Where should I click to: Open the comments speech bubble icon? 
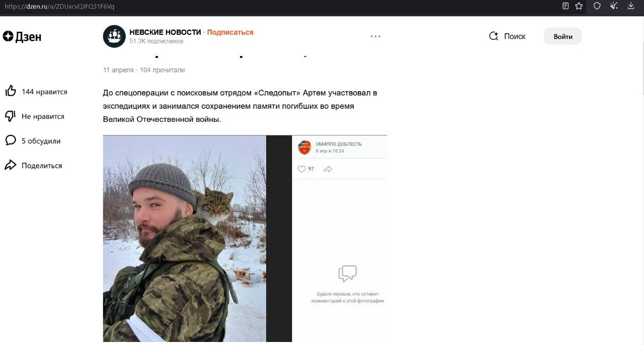11,141
